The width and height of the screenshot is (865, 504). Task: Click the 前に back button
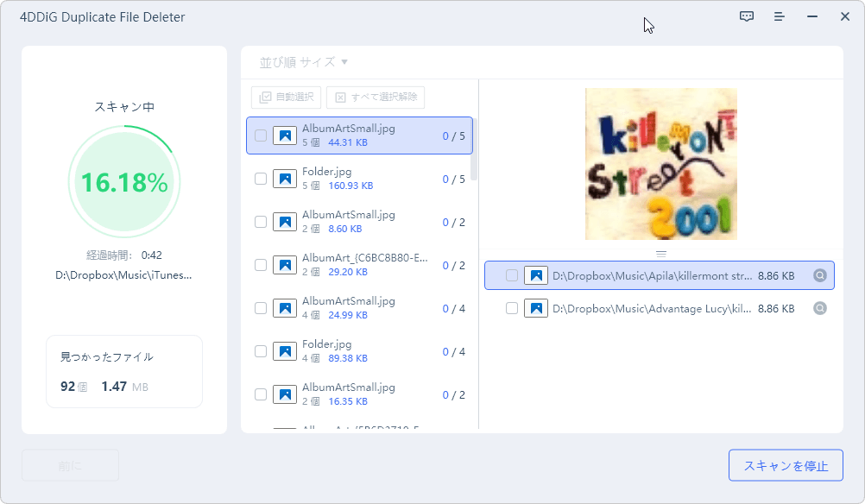70,465
